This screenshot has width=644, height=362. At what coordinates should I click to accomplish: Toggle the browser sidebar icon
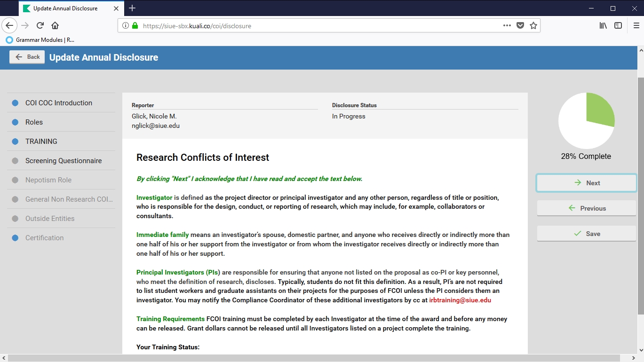pos(618,26)
